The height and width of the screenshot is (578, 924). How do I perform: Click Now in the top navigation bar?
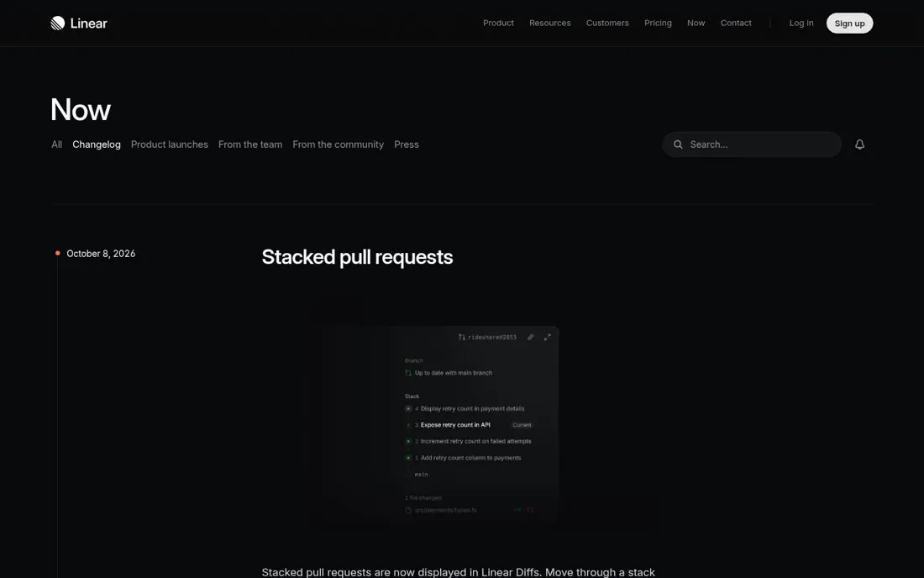point(696,23)
